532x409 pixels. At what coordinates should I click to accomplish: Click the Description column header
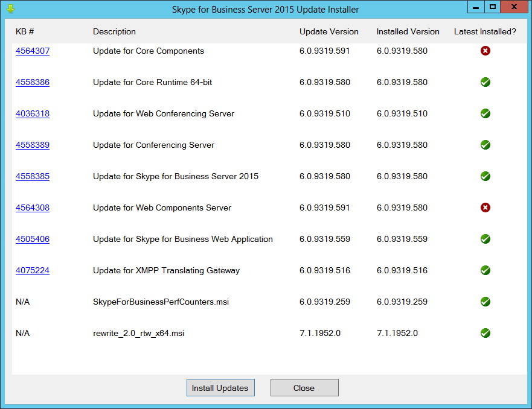[114, 31]
